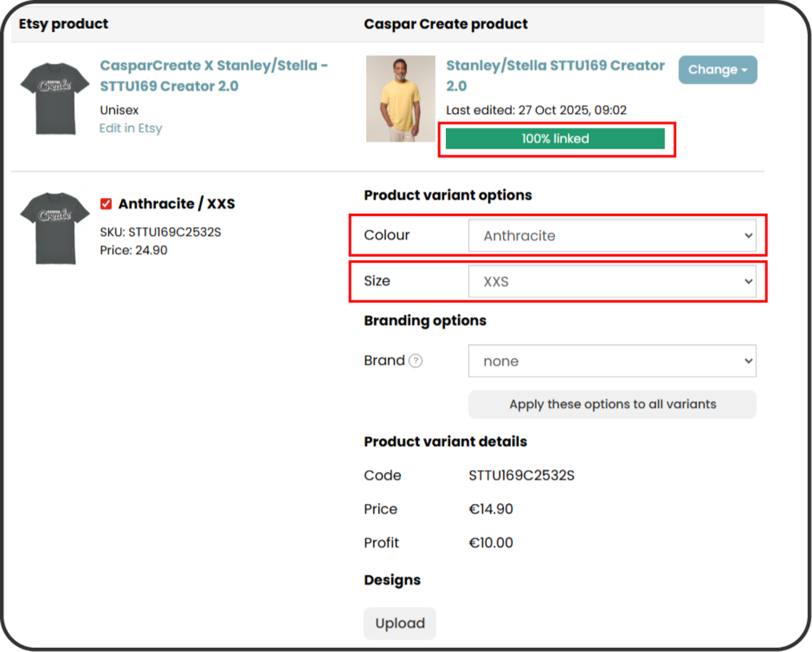
Task: Click the product Code value STTU169C2532S
Action: [521, 475]
